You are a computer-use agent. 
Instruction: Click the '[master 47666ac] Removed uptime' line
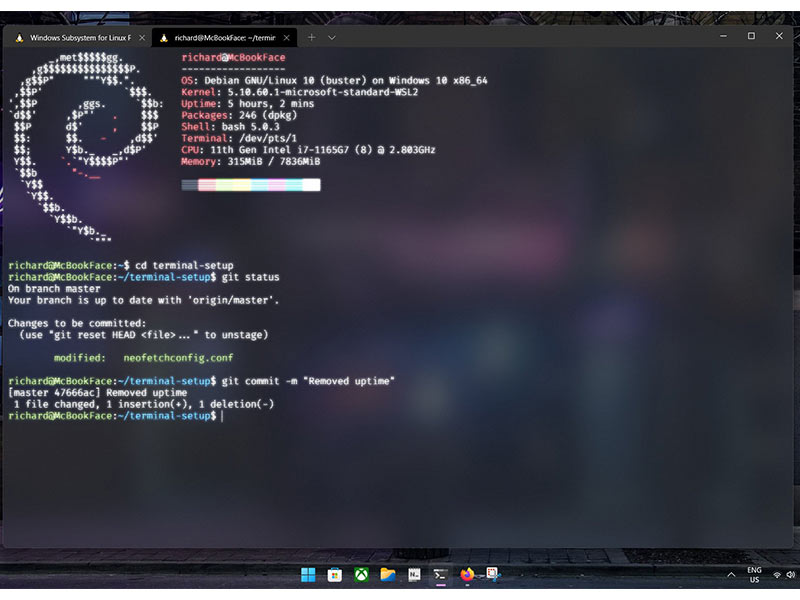[97, 392]
